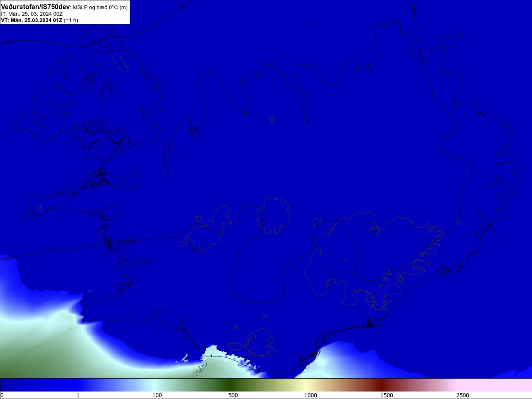The image size is (532, 399).
Task: Click the colorbar tick label 2500
Action: [x=463, y=395]
